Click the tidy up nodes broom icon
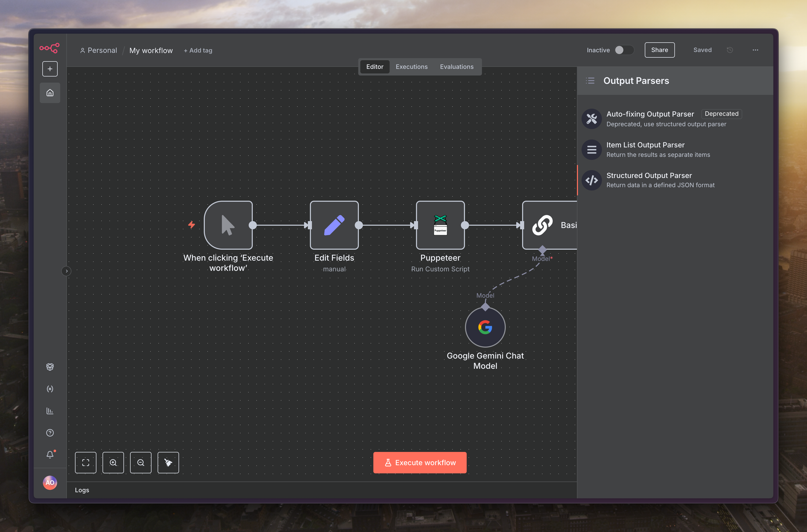This screenshot has height=532, width=807. coord(168,462)
